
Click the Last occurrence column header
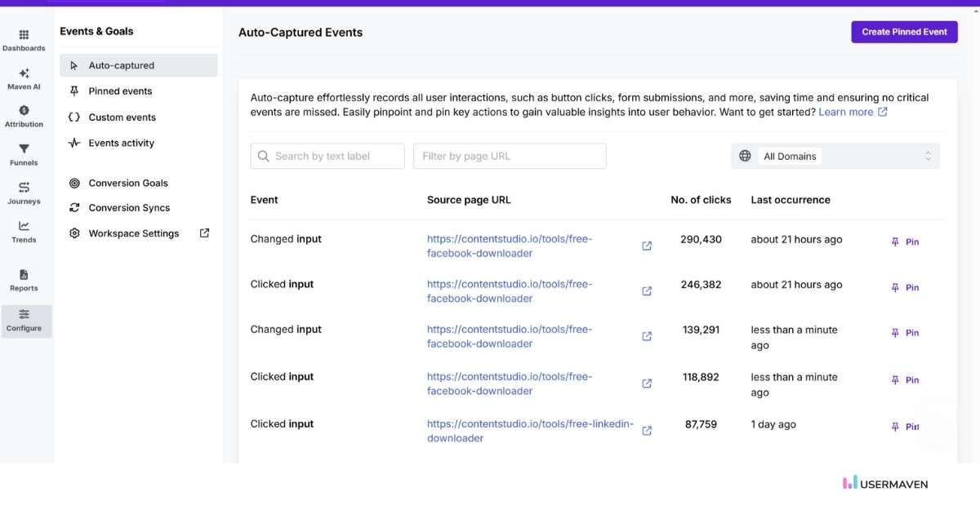791,200
